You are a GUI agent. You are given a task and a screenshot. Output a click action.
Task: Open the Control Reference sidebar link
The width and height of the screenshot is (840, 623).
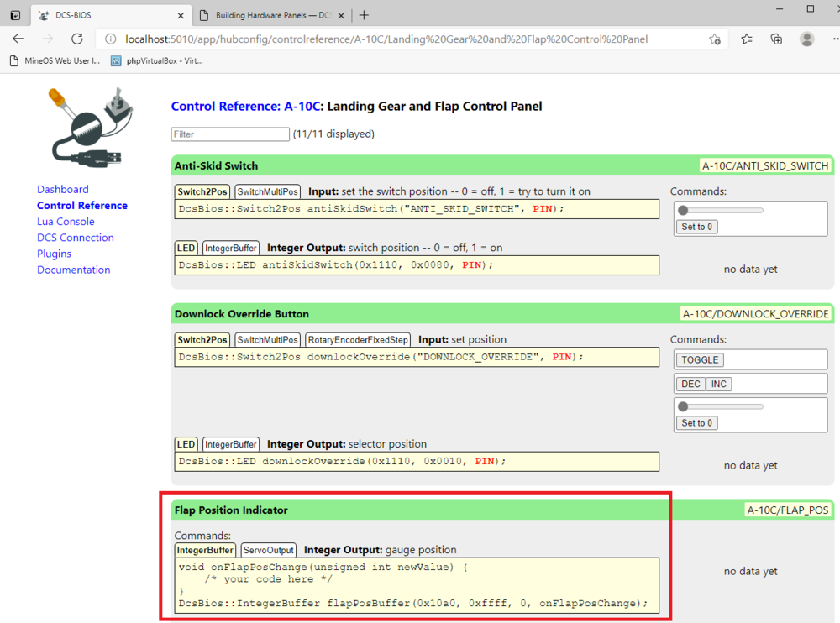coord(82,205)
